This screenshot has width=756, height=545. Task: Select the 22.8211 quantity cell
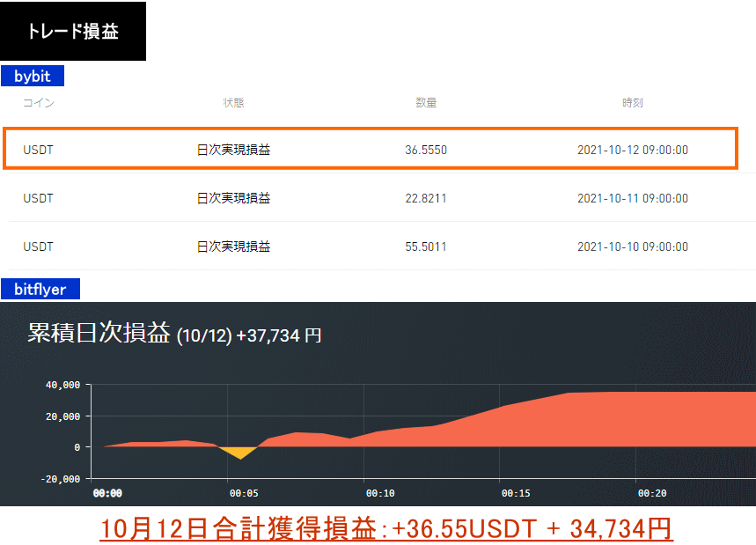coord(426,198)
